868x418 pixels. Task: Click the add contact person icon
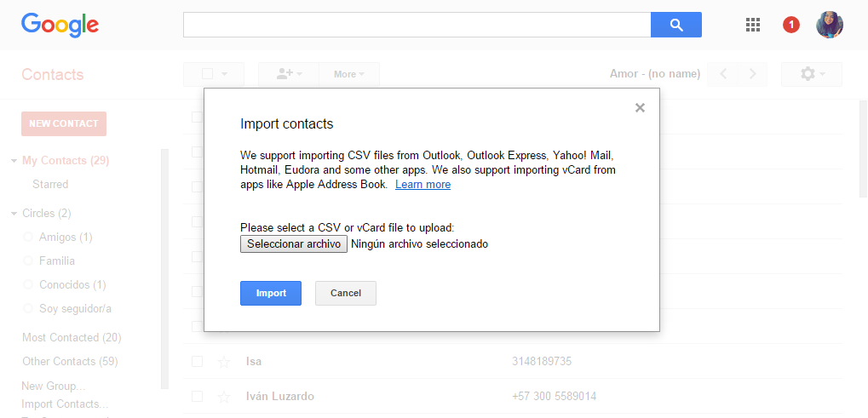coord(287,74)
